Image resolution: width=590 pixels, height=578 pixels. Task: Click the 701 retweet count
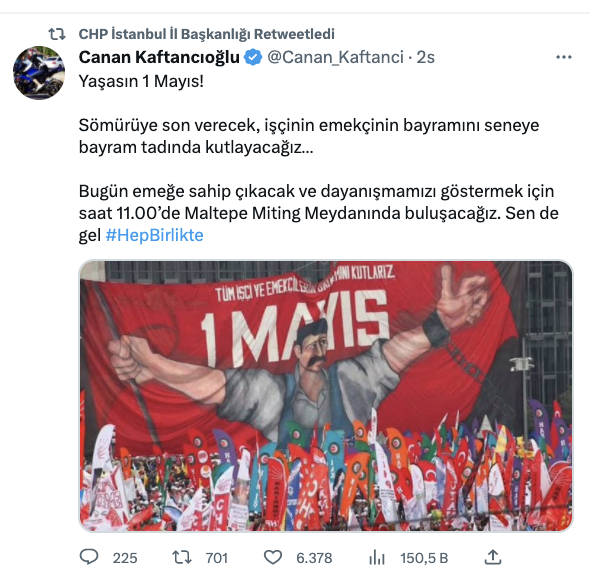(x=217, y=558)
